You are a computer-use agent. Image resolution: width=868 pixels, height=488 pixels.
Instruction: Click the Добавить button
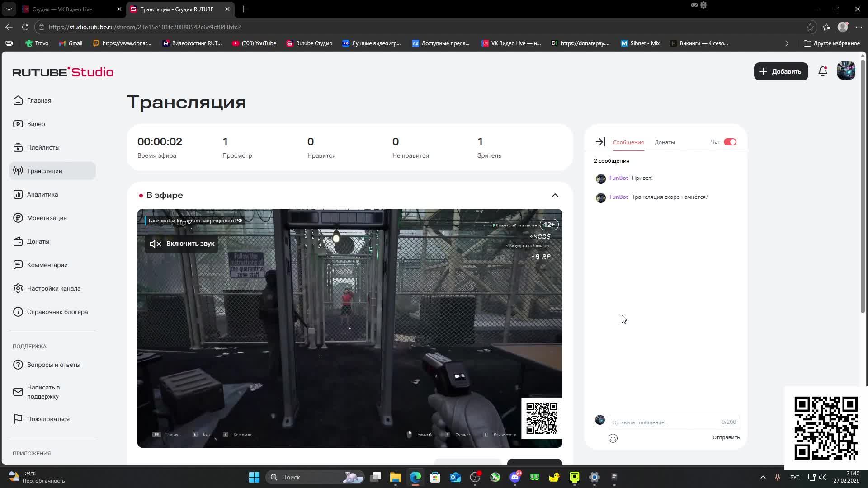780,71
